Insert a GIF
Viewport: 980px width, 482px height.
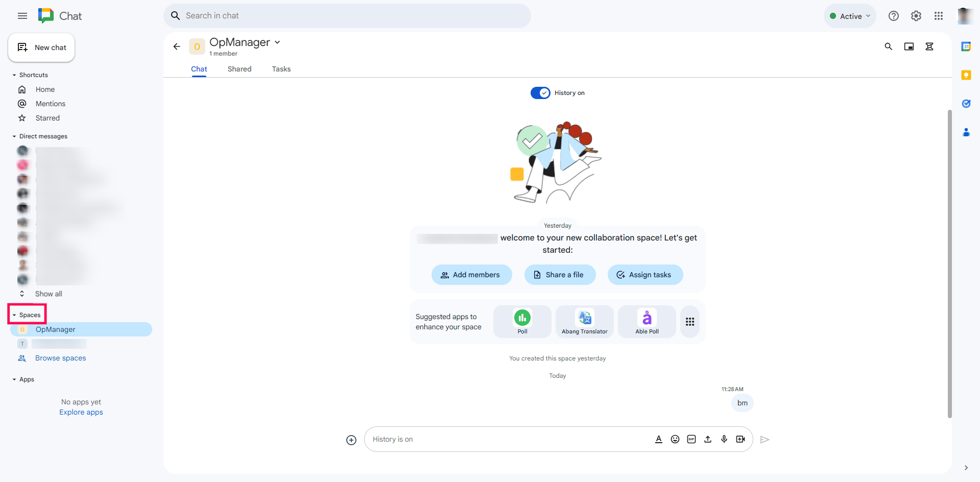(x=691, y=439)
